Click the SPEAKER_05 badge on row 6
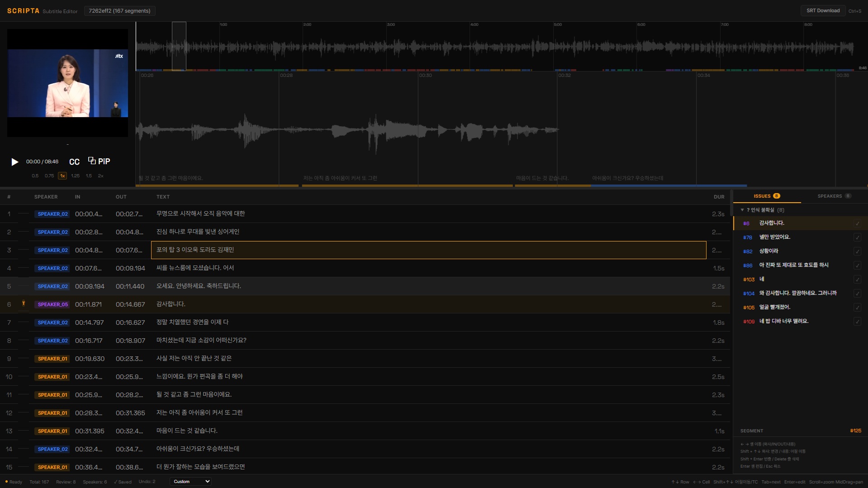 click(x=52, y=304)
